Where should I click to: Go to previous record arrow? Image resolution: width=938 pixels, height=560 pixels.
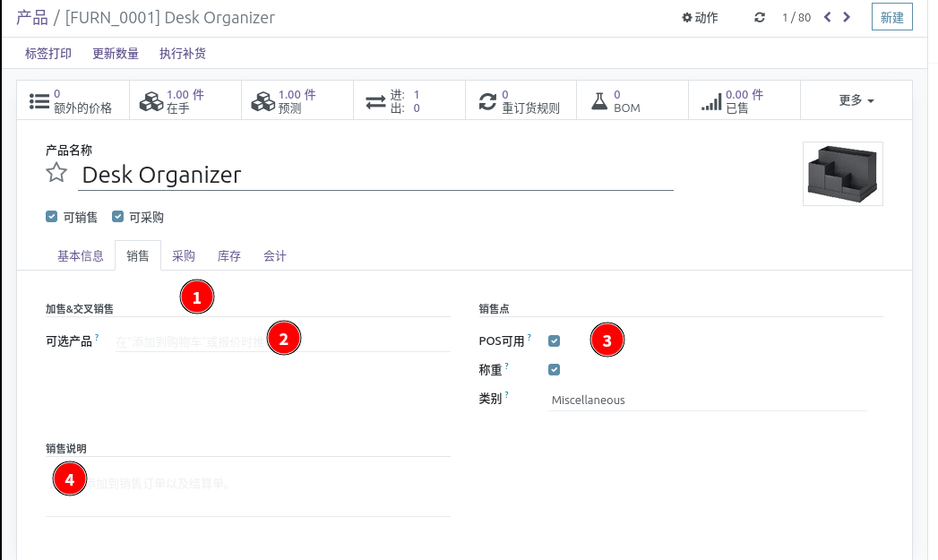point(827,17)
